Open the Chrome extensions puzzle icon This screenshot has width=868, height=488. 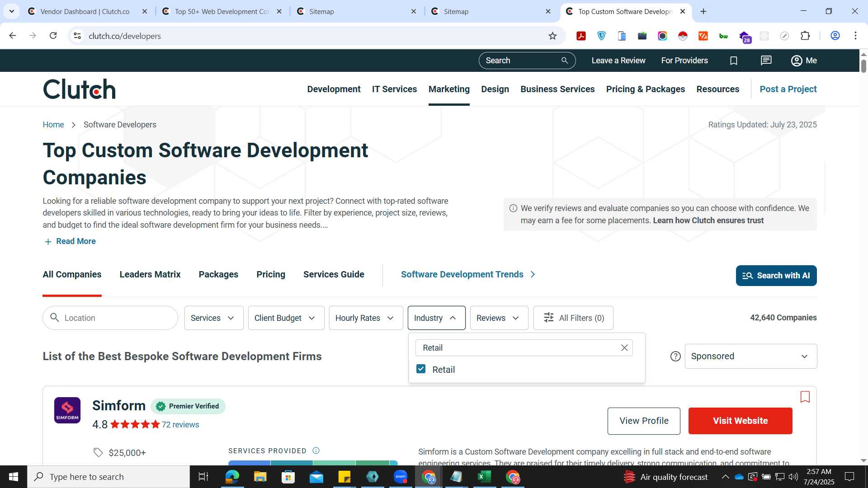tap(805, 36)
